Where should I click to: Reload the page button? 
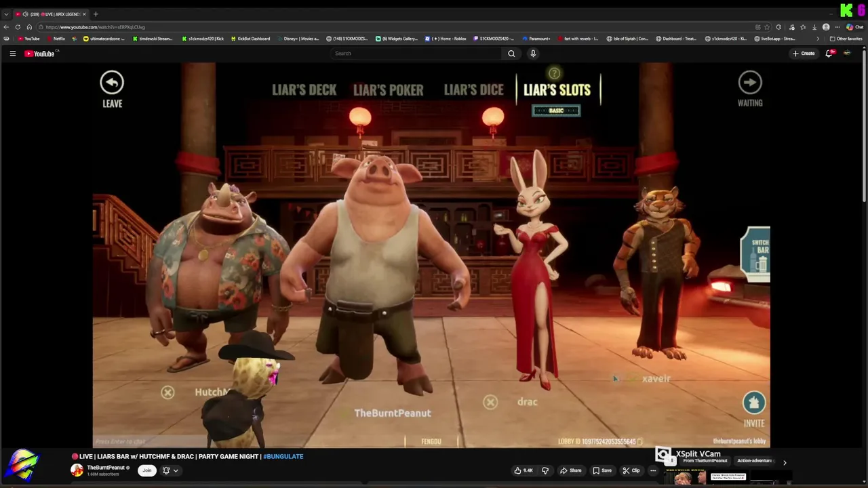[18, 27]
